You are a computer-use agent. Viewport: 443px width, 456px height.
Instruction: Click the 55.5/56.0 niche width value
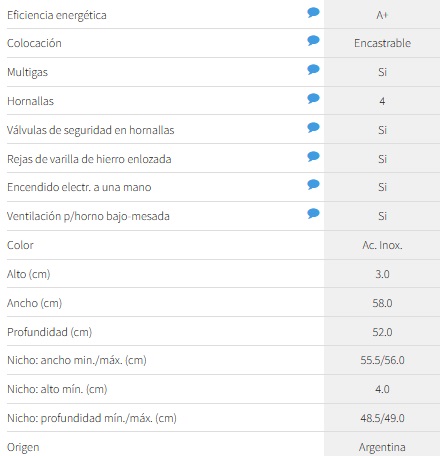[382, 360]
